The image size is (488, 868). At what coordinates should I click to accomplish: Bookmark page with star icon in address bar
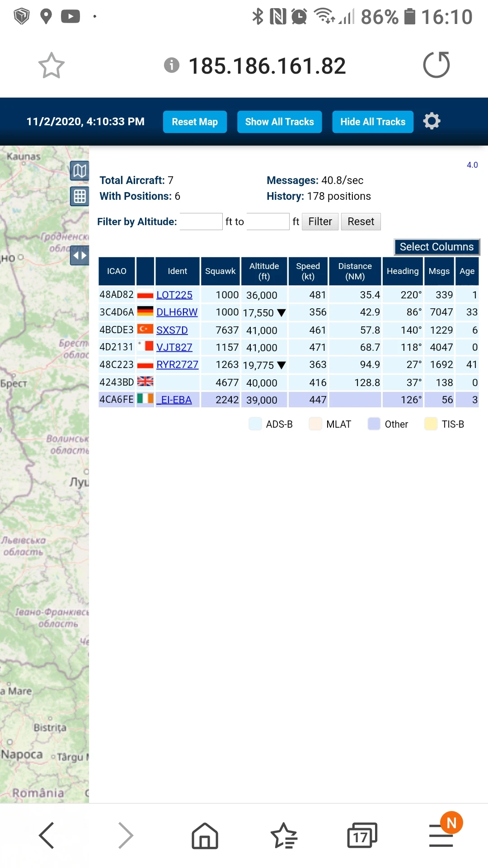coord(52,66)
